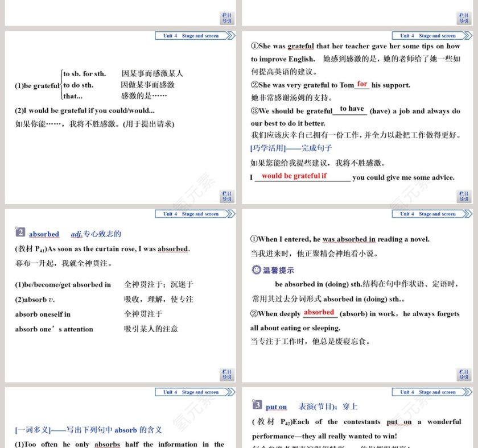
Task: Select the numbered badge 3 beside put on
Action: 257,406
